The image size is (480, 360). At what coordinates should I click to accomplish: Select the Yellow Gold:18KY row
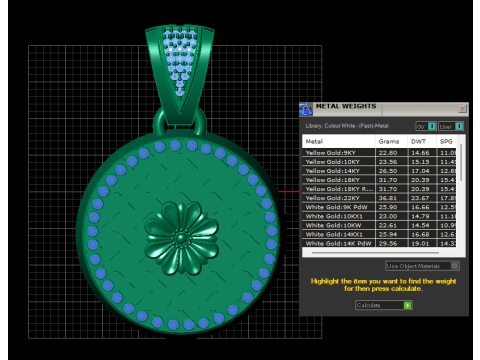379,180
